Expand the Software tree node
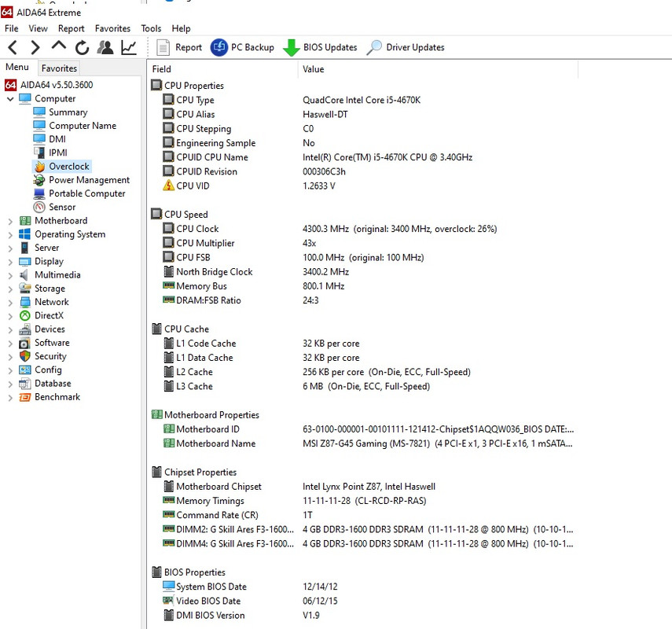The image size is (672, 629). 10,344
